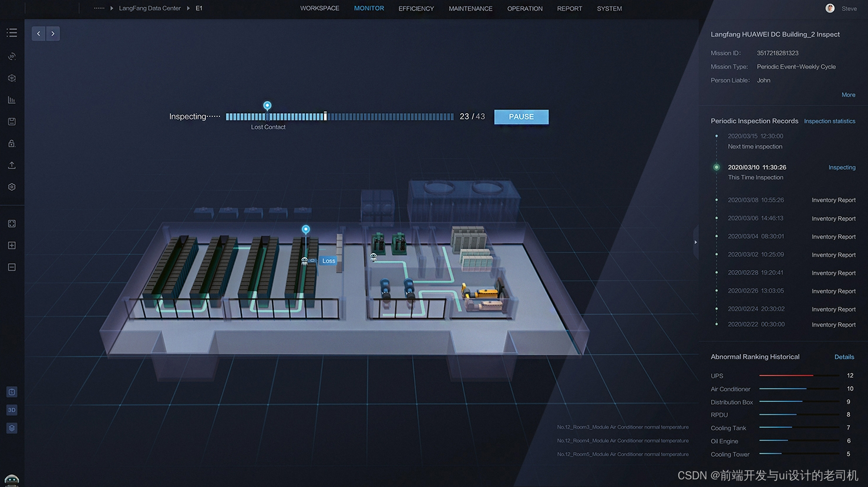Click E1 breadcrumb item
The height and width of the screenshot is (487, 868).
pyautogui.click(x=199, y=8)
